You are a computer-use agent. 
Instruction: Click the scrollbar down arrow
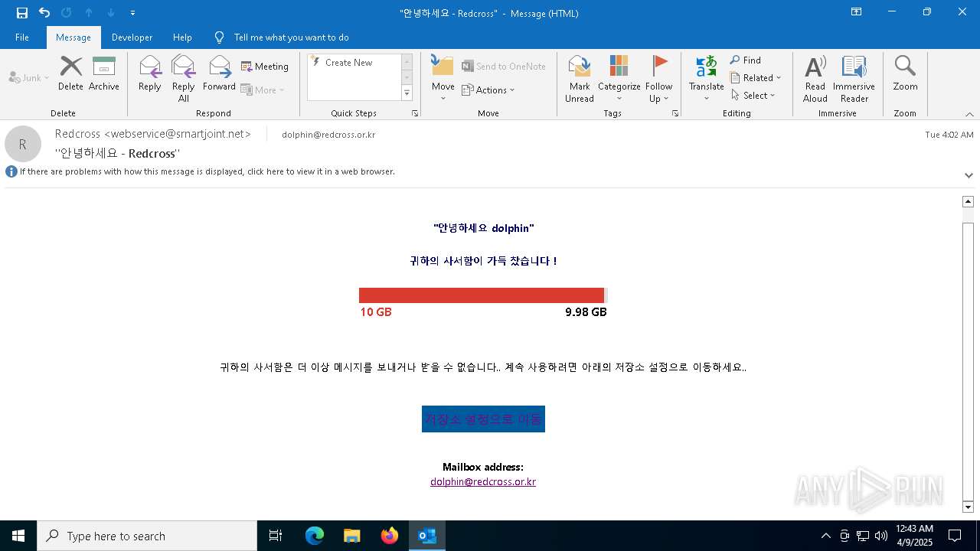pos(968,507)
